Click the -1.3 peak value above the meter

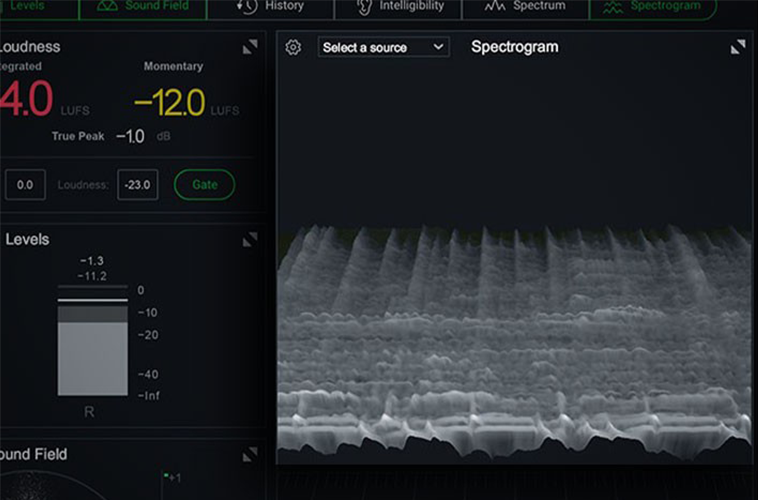[x=92, y=261]
